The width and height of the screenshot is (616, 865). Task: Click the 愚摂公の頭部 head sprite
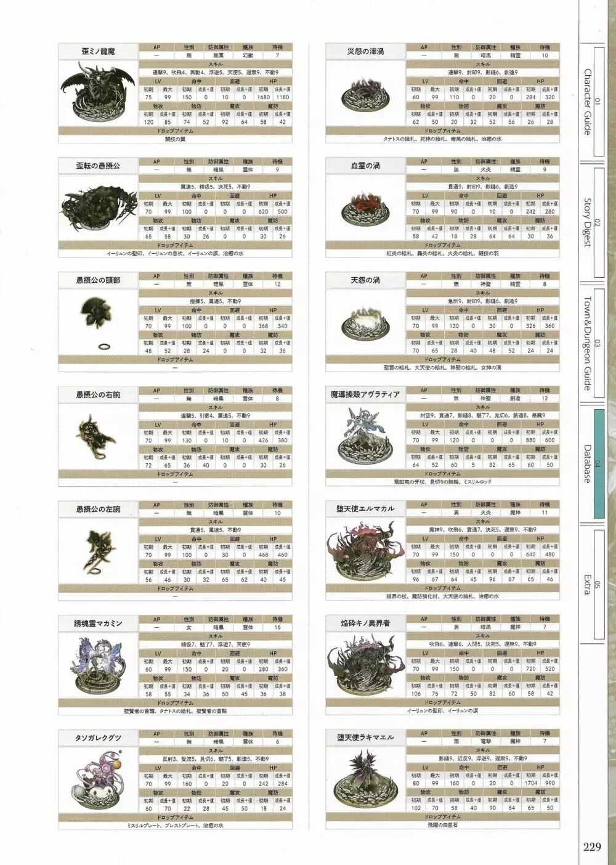click(x=96, y=313)
